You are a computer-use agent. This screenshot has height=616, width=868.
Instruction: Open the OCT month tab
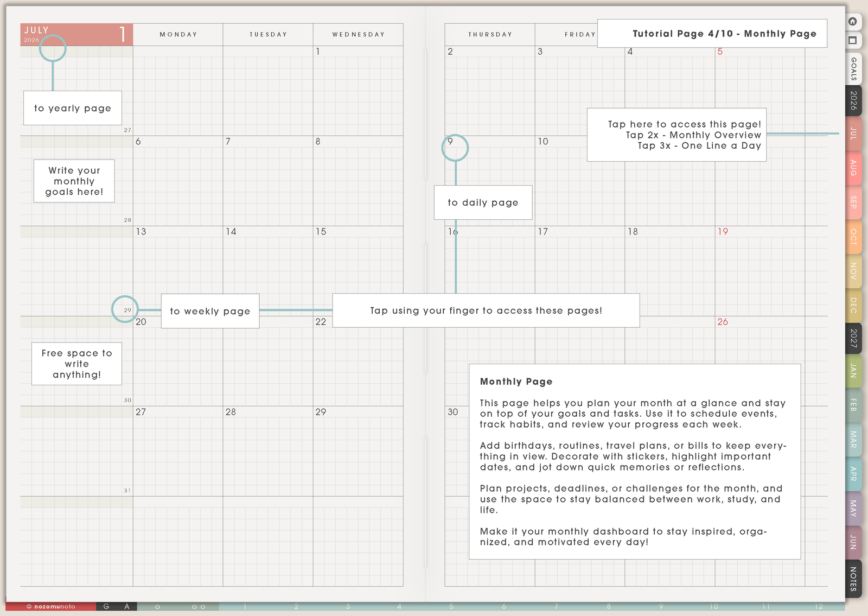[853, 237]
